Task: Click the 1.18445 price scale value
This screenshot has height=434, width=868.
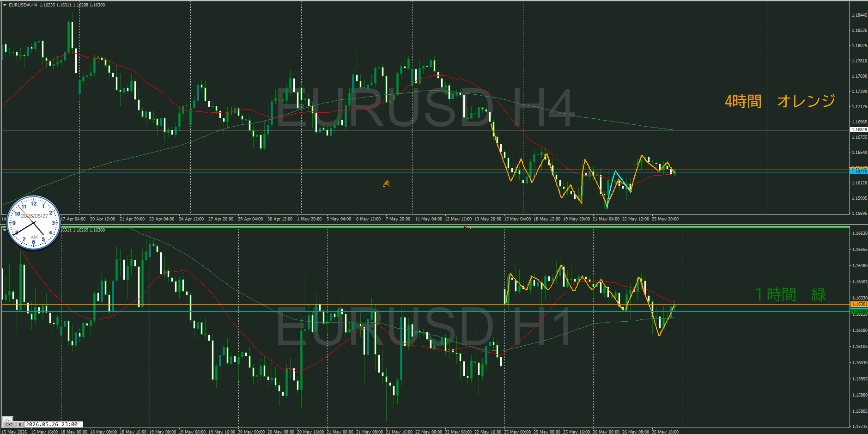Action: [x=859, y=15]
